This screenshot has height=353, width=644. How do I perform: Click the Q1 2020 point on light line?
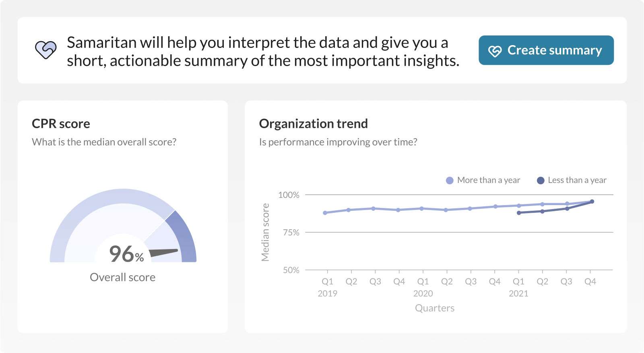coord(421,208)
